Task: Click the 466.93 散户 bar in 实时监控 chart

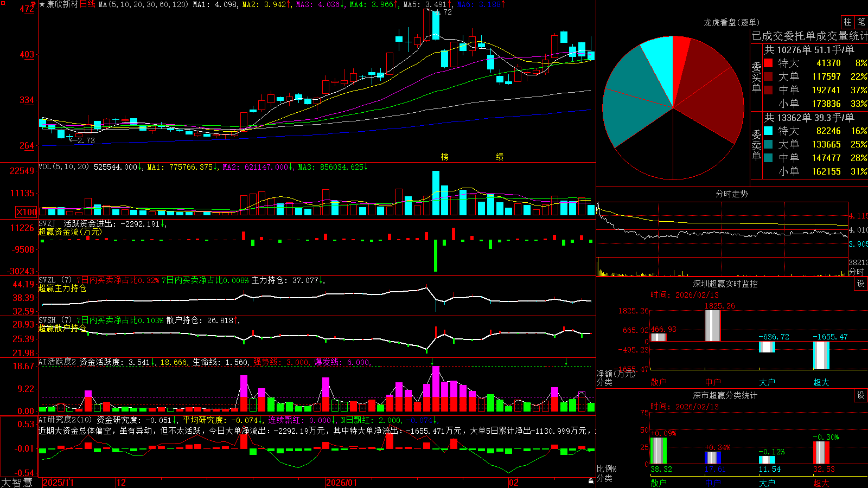Action: (659, 337)
